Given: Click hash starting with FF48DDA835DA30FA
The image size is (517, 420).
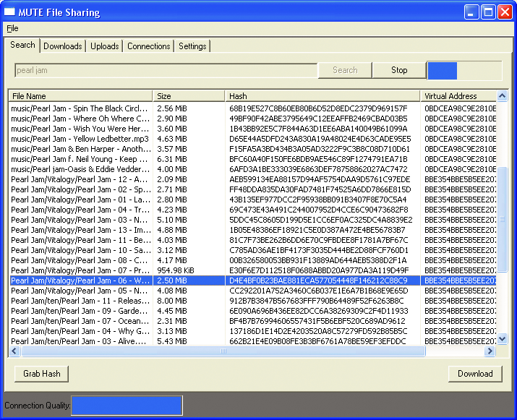Looking at the screenshot, I should [320, 189].
